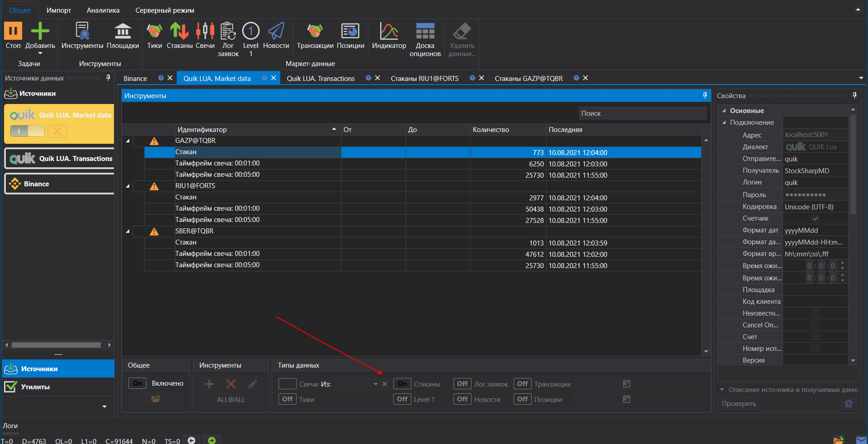Click the Добавить green plus icon
The height and width of the screenshot is (444, 868).
coord(40,31)
